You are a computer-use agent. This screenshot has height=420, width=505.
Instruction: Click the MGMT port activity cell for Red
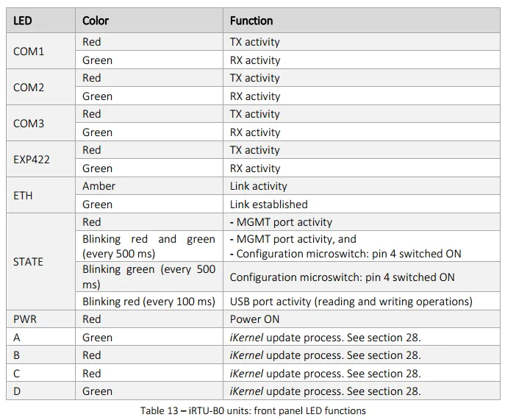(362, 221)
